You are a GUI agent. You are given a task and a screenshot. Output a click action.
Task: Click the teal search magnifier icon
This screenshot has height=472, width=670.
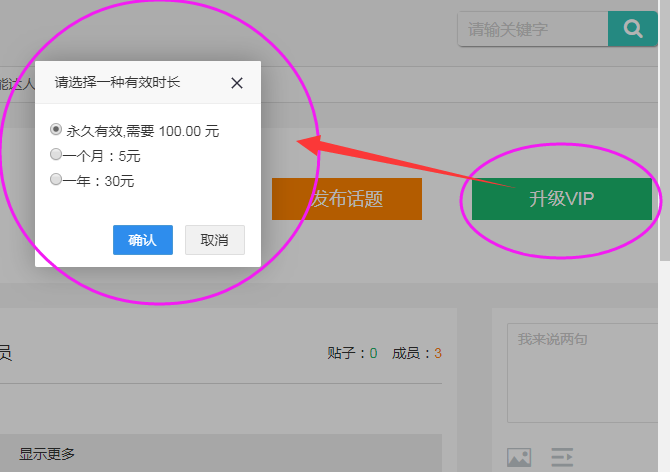(632, 29)
